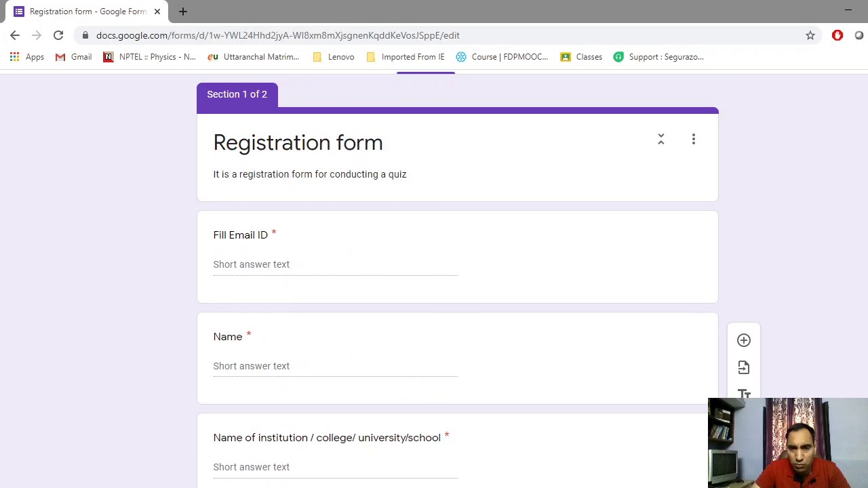
Task: Open the section three-dot more menu
Action: click(x=693, y=139)
